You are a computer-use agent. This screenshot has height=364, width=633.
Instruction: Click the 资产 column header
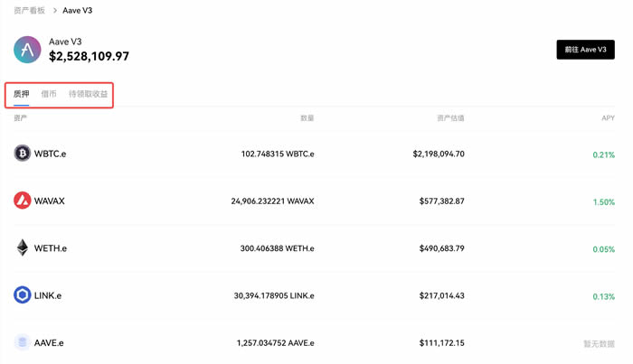pyautogui.click(x=21, y=118)
